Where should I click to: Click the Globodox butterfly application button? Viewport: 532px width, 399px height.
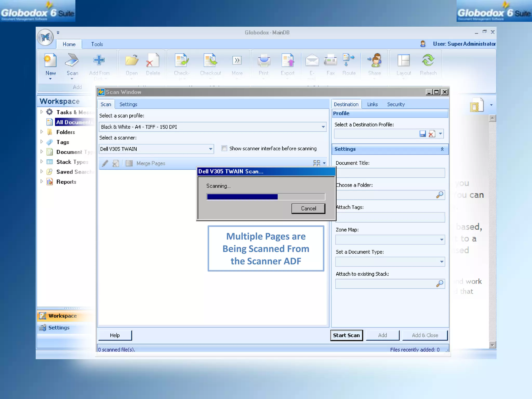pos(45,37)
